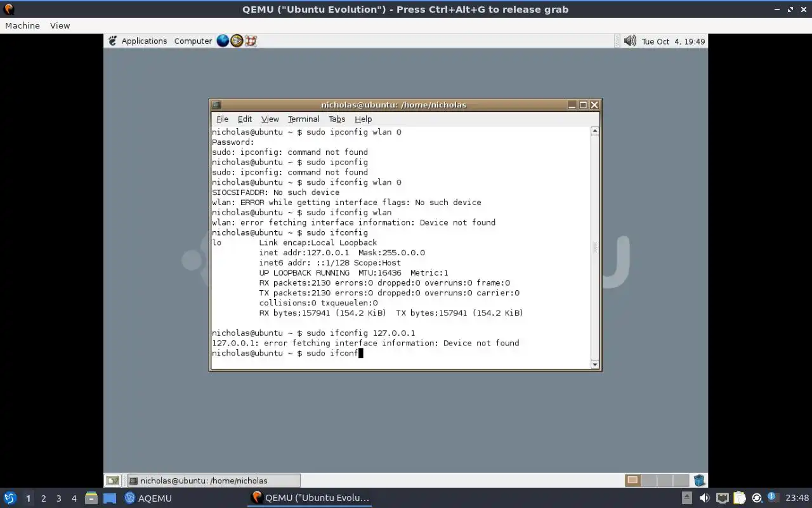Click 'inet addr:127.0.0.1' text
This screenshot has width=812, height=508.
click(x=304, y=252)
